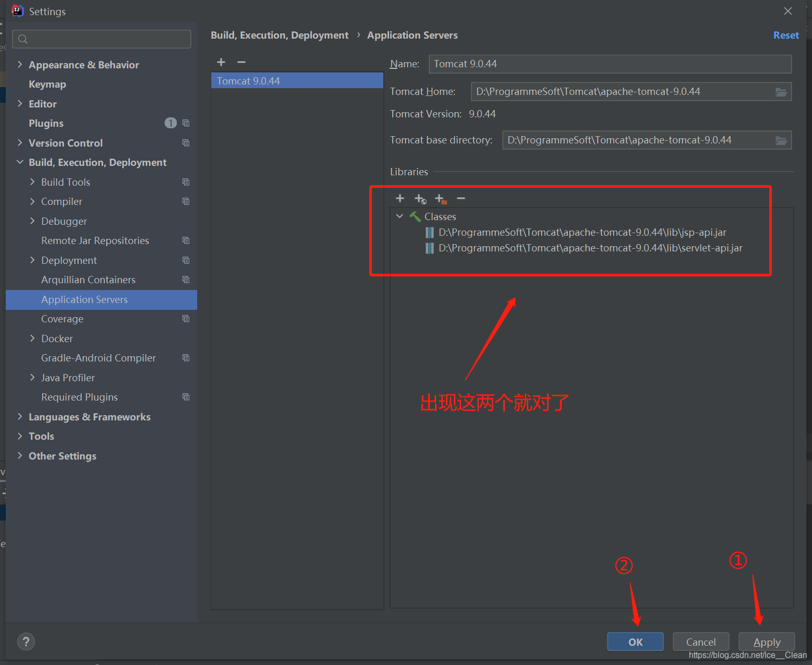
Task: Expand the Version Control section
Action: 20,143
